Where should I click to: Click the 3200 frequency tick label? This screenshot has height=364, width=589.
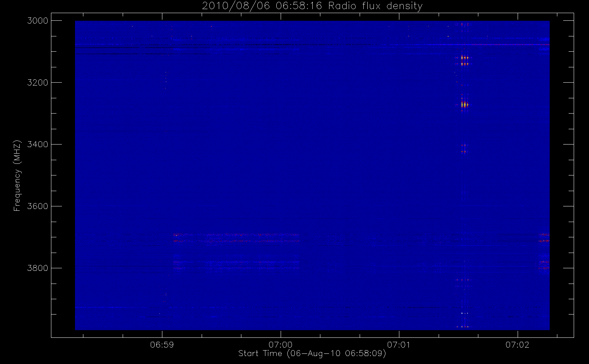pos(38,83)
